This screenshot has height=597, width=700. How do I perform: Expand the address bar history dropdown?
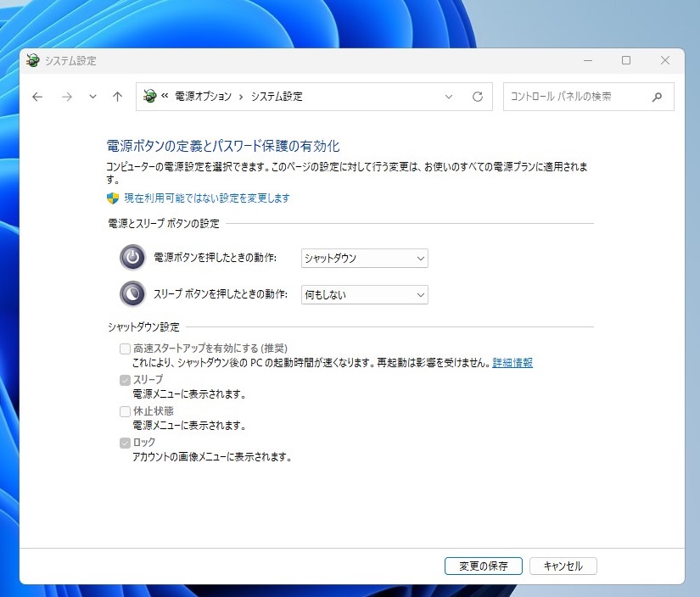(x=449, y=97)
